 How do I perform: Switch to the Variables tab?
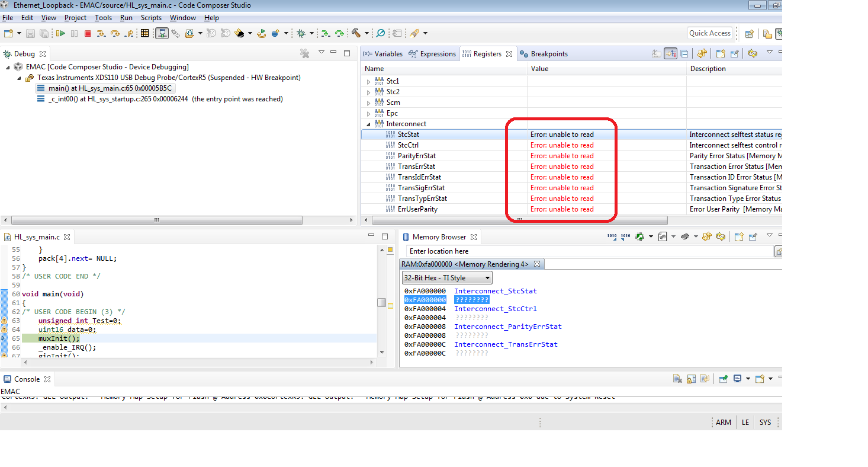coord(382,54)
